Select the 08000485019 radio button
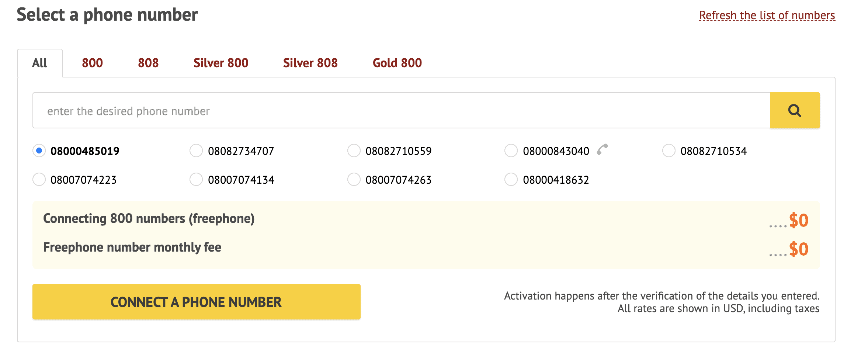This screenshot has height=363, width=868. [39, 151]
